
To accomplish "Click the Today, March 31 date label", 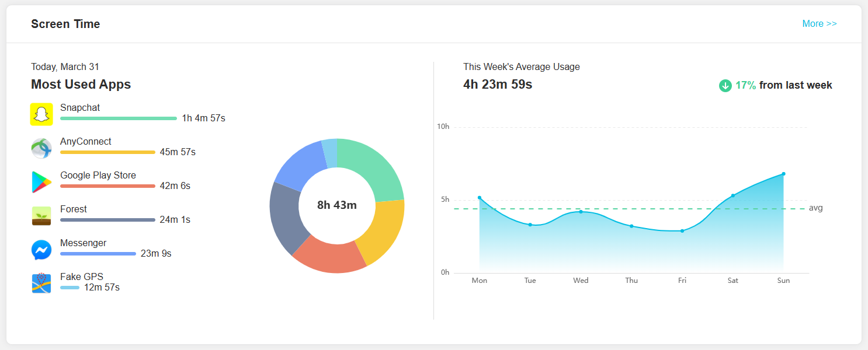I will [65, 67].
